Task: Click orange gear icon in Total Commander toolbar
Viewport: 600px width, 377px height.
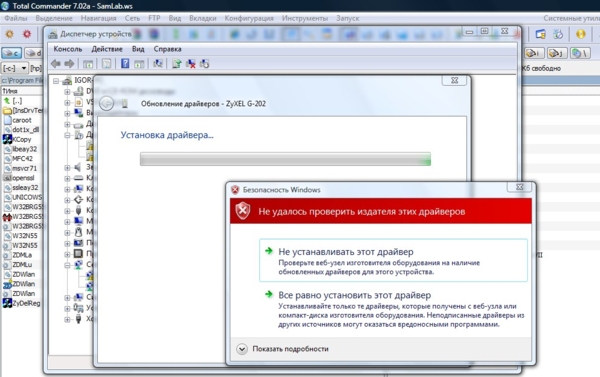Action: [10, 34]
